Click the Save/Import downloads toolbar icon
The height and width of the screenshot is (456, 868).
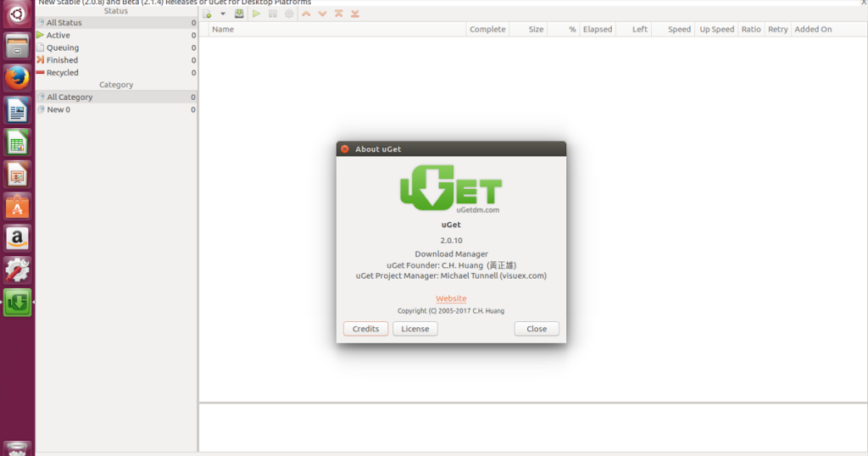(239, 14)
